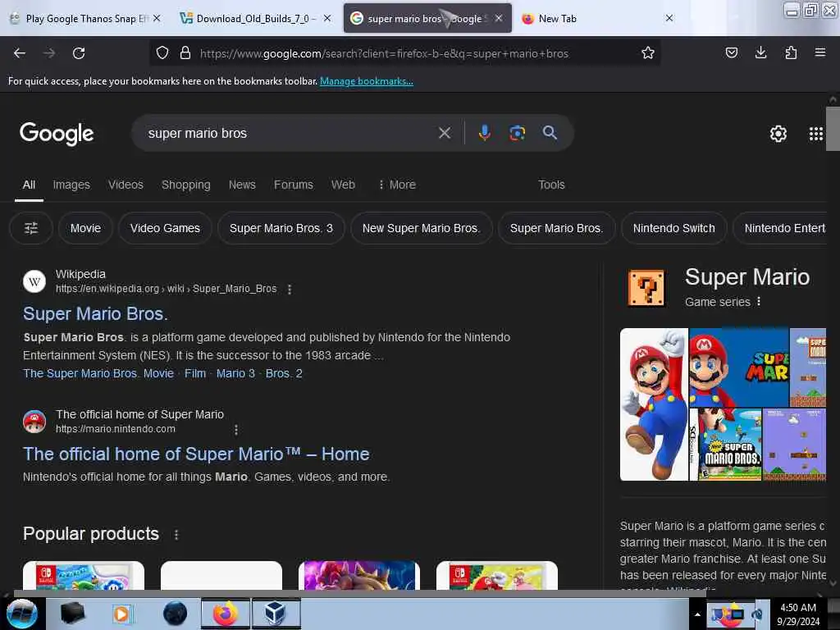Screen dimensions: 840x630
Task: Open the question block Super Mario icon
Action: click(x=646, y=288)
